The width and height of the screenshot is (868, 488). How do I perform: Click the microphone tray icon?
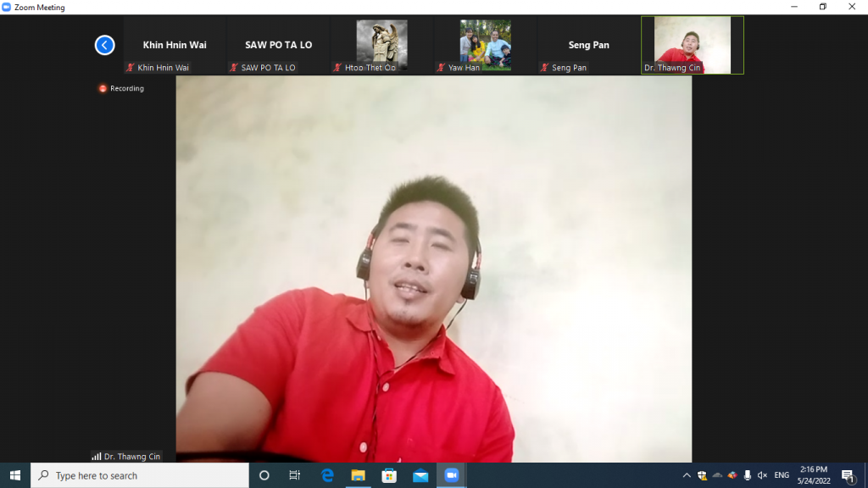748,475
